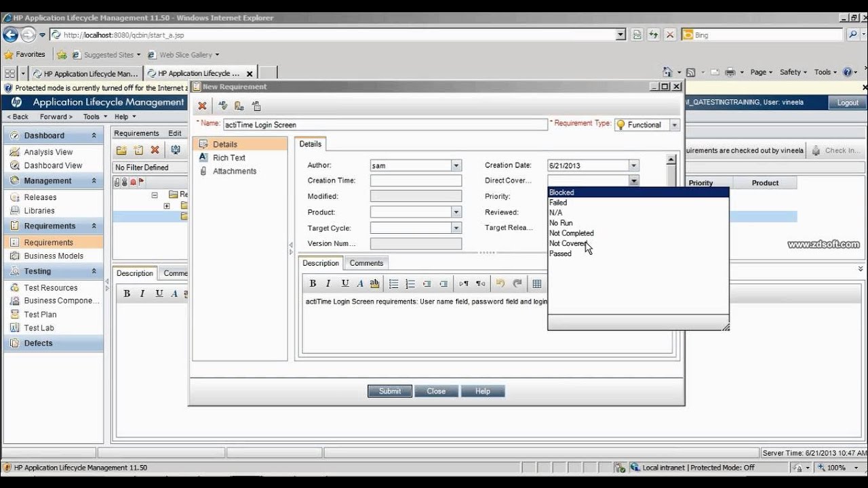
Task: Apply Underline in the dialog description editor
Action: point(344,283)
